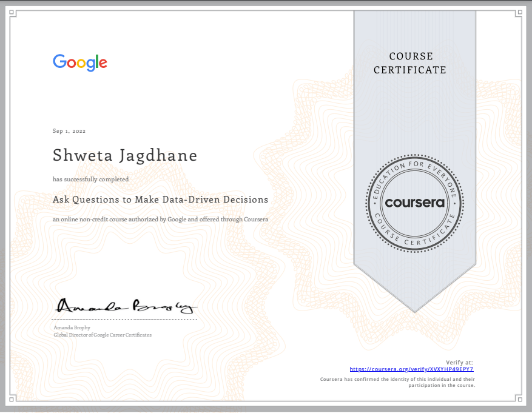Click the Sep 1, 2022 date text

tap(69, 131)
